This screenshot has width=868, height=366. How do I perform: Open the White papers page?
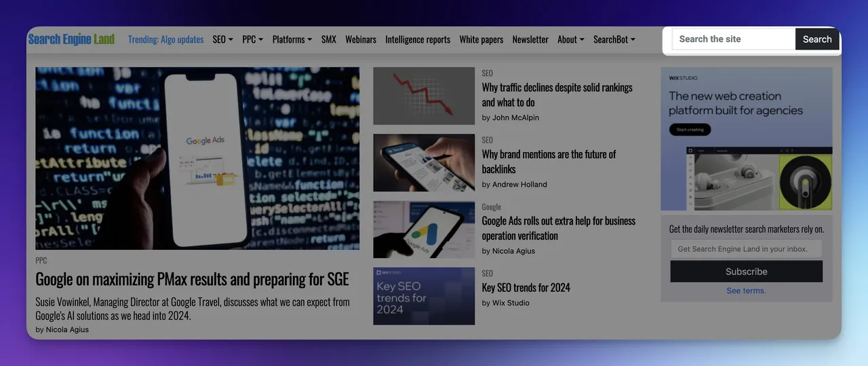click(481, 39)
